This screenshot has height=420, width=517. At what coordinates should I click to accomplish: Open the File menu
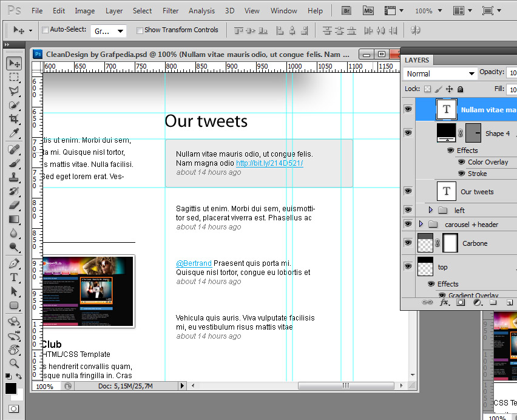37,11
